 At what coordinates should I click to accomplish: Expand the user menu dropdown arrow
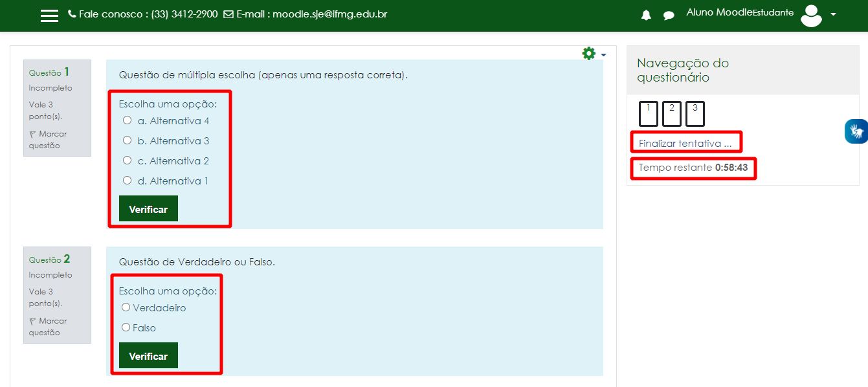[833, 15]
